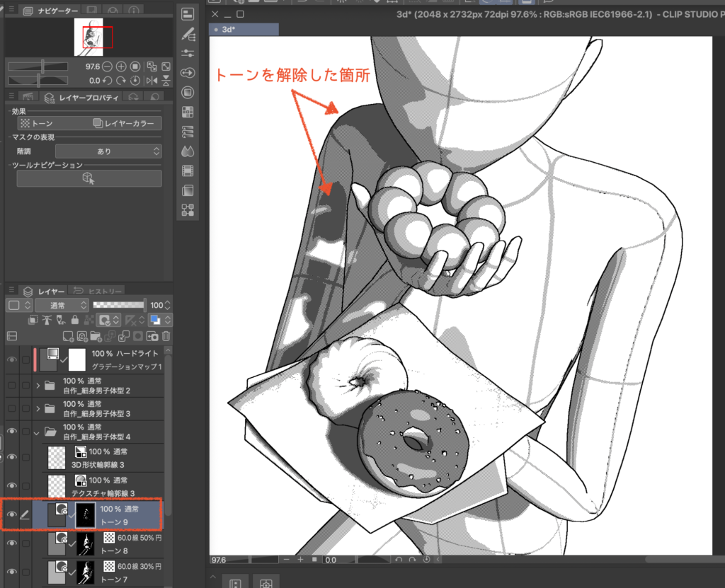Image resolution: width=725 pixels, height=588 pixels.
Task: Hide the トーン 9 layer
Action: coord(11,515)
